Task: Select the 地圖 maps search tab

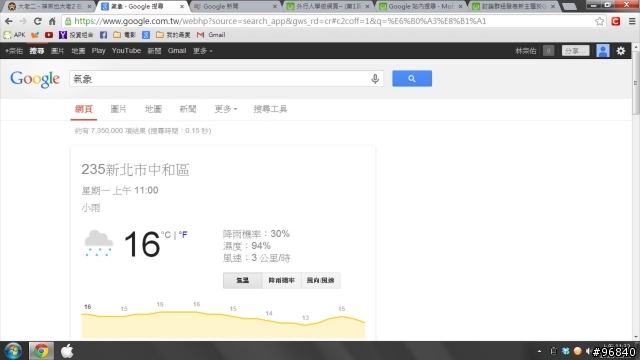Action: [x=153, y=109]
